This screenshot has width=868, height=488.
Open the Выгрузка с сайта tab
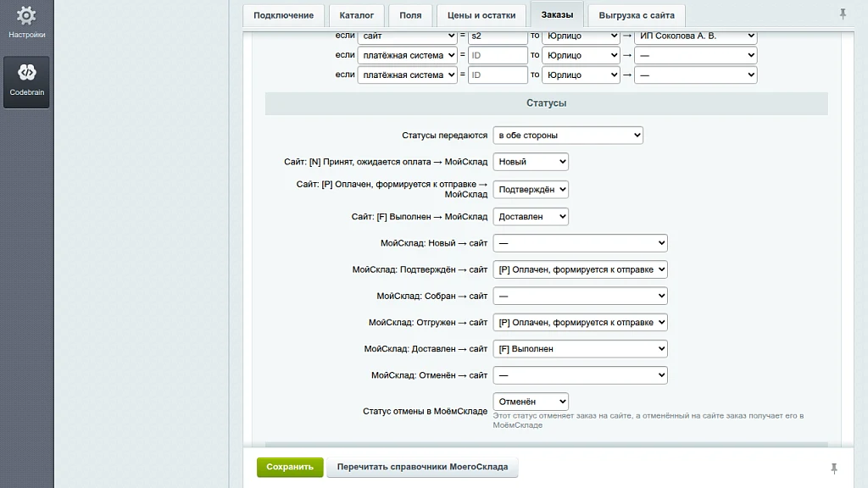pyautogui.click(x=637, y=15)
